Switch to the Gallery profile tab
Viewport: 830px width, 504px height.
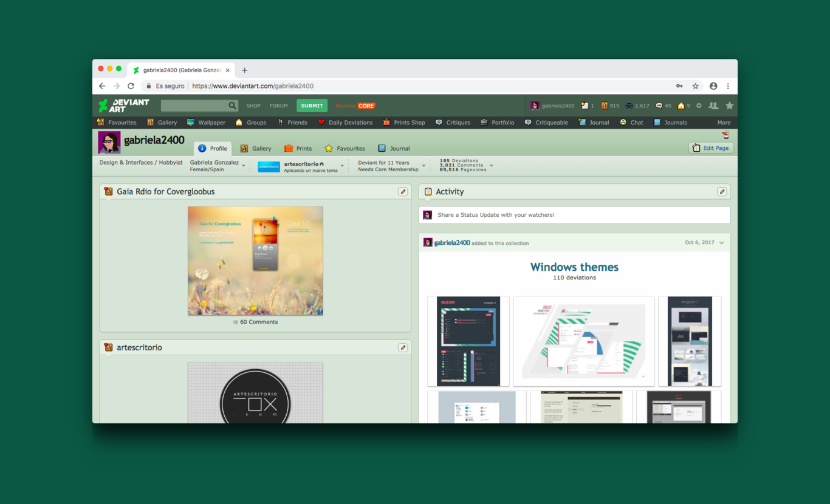(256, 148)
